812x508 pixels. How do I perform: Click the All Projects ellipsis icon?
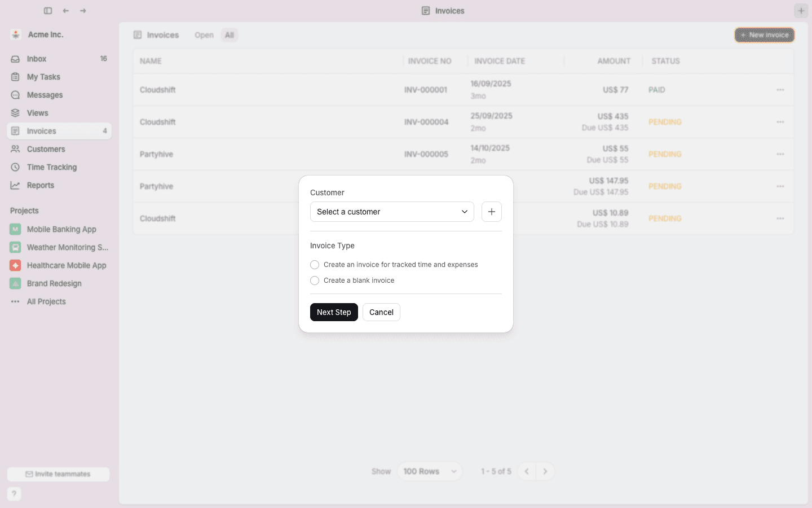(x=15, y=301)
